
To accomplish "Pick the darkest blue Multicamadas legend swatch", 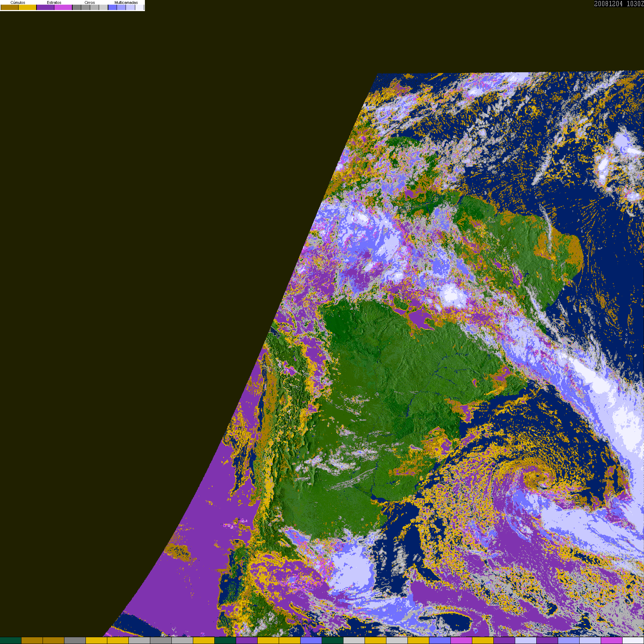I will pyautogui.click(x=113, y=8).
